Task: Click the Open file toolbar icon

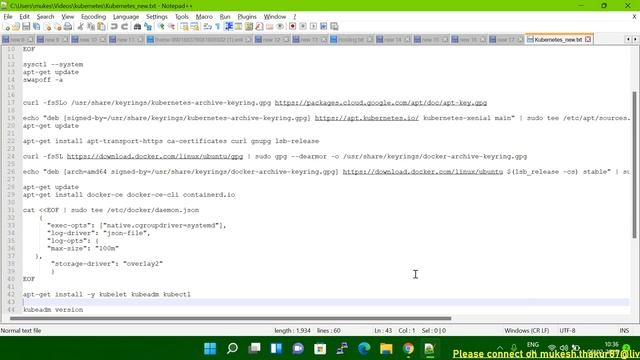Action: pos(16,27)
